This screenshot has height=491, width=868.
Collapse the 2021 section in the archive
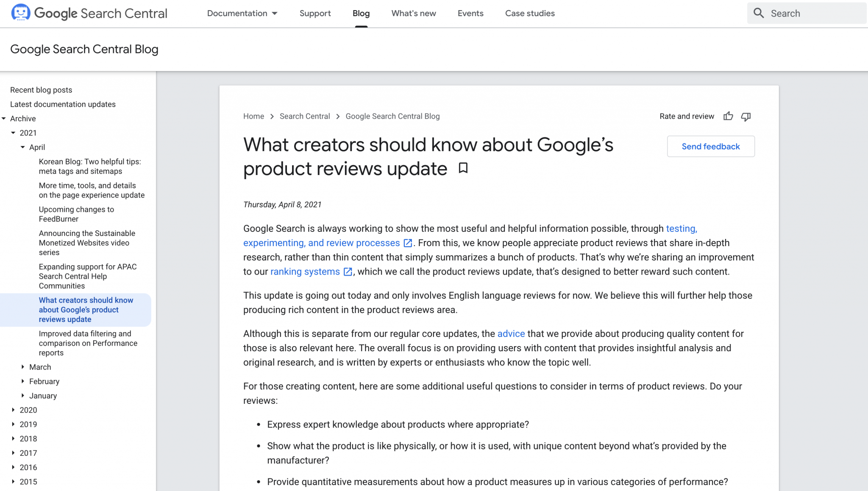[x=13, y=133]
